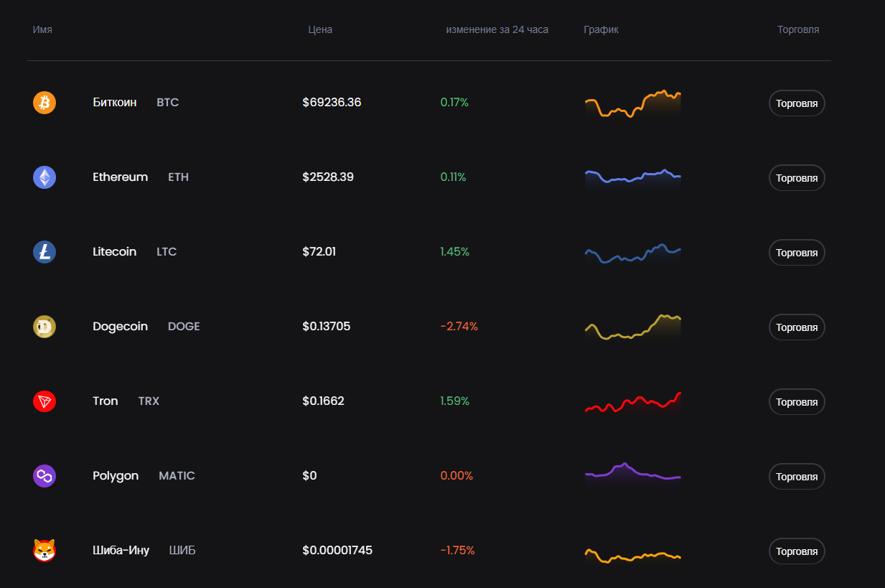Select the Dogecoin coin icon

(x=44, y=327)
